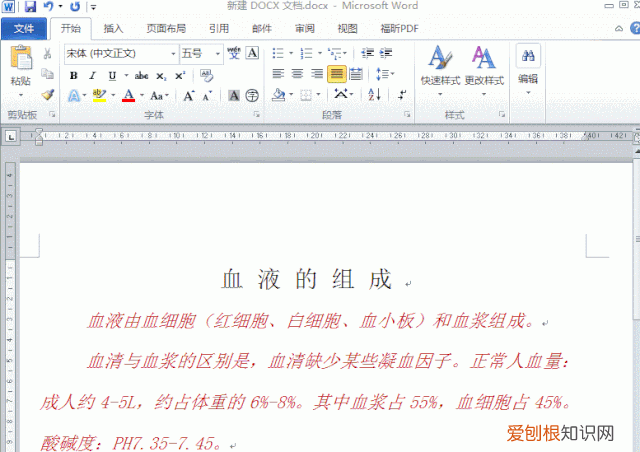Toggle bullet list formatting
Viewport: 640px width, 452px height.
[x=278, y=53]
